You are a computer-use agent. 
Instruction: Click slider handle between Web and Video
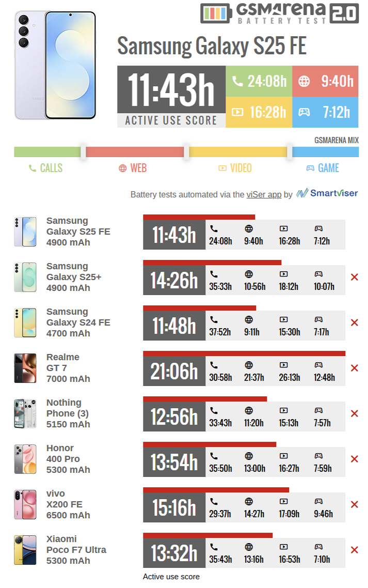click(187, 151)
